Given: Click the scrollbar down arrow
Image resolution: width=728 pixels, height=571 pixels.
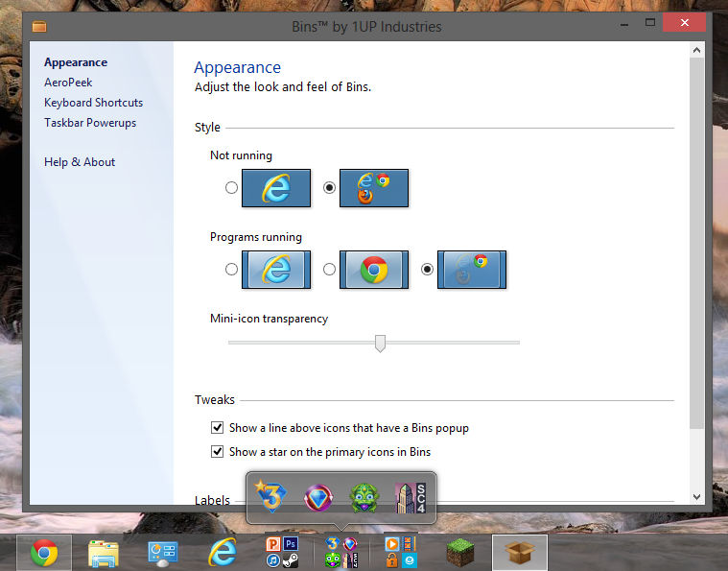Looking at the screenshot, I should coord(696,497).
